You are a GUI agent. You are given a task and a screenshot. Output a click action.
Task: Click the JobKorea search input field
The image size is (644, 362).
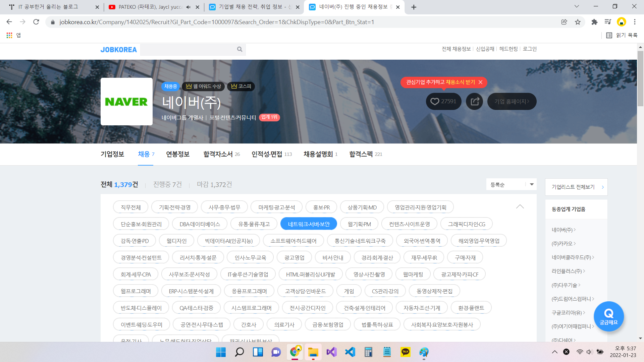point(188,49)
